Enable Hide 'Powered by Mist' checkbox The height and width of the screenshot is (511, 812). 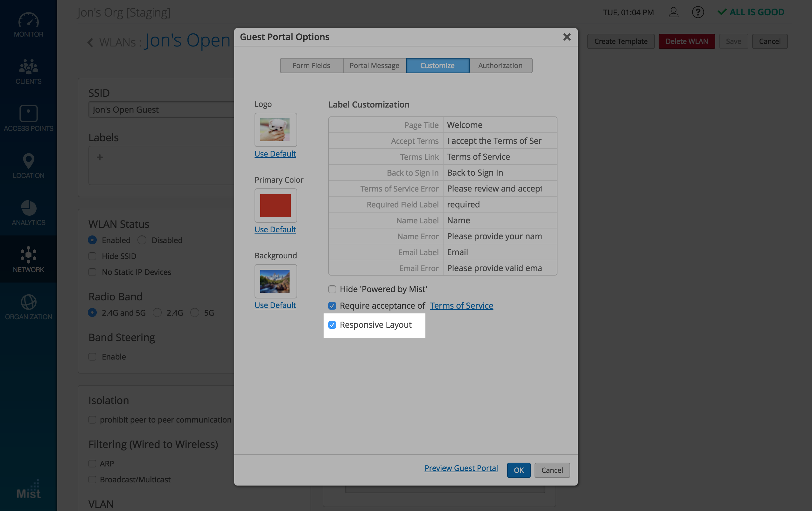coord(332,289)
